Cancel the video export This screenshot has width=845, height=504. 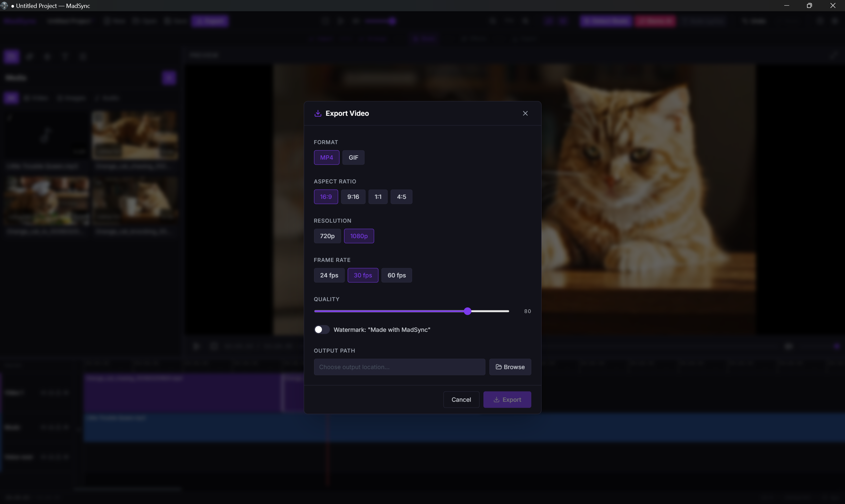coord(461,399)
